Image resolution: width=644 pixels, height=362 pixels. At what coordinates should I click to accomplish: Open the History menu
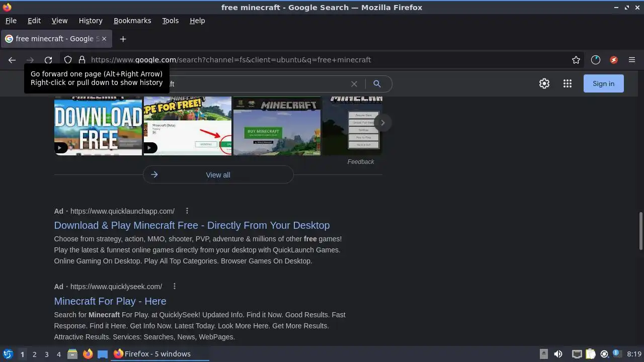[x=91, y=21]
